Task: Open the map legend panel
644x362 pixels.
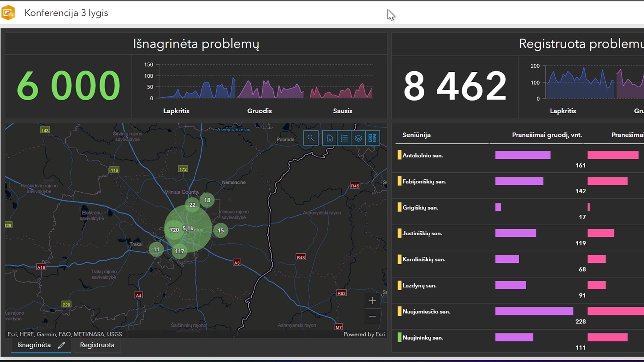Action: click(344, 138)
